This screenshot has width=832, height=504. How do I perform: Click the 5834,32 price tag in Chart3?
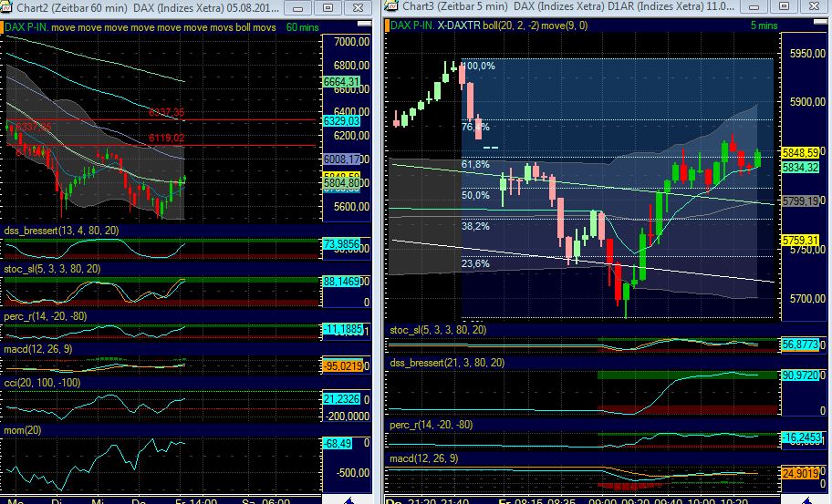pyautogui.click(x=800, y=168)
